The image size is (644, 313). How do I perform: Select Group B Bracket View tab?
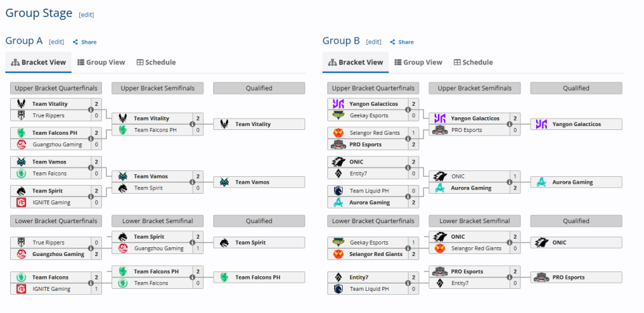tap(356, 62)
